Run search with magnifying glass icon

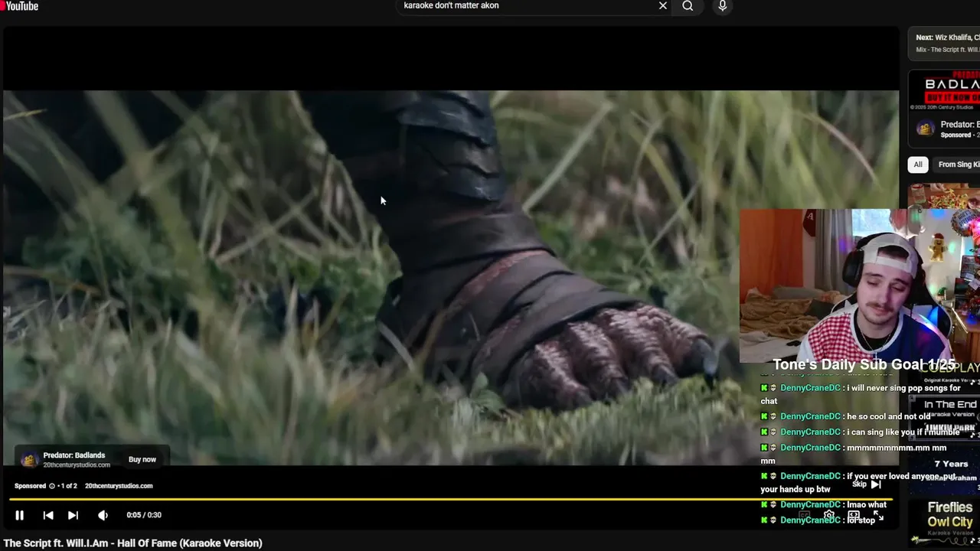click(x=688, y=6)
